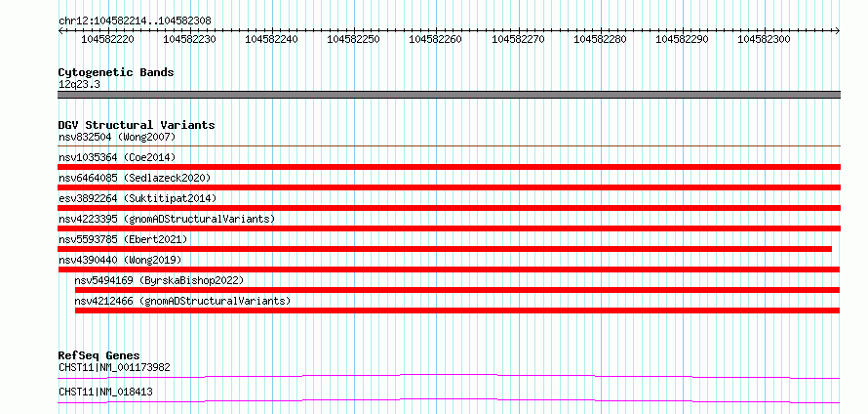Open gene CHST11|NM_001173982 label
868x414 pixels.
coord(114,367)
